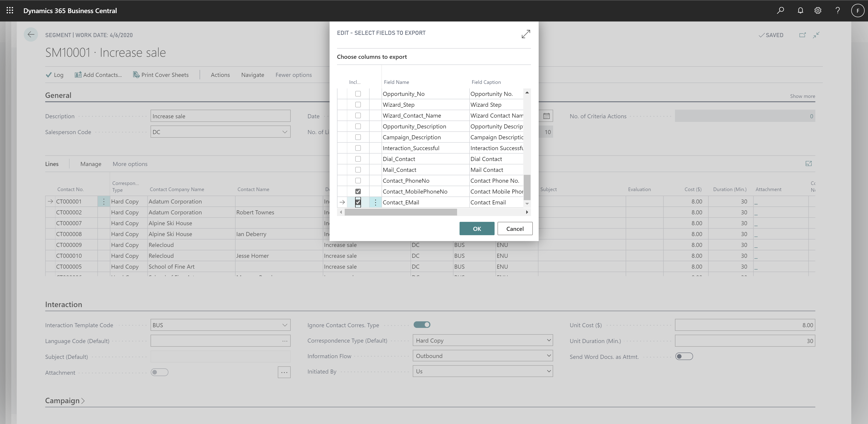Expand the Correspondence Type Default dropdown
868x424 pixels.
547,340
